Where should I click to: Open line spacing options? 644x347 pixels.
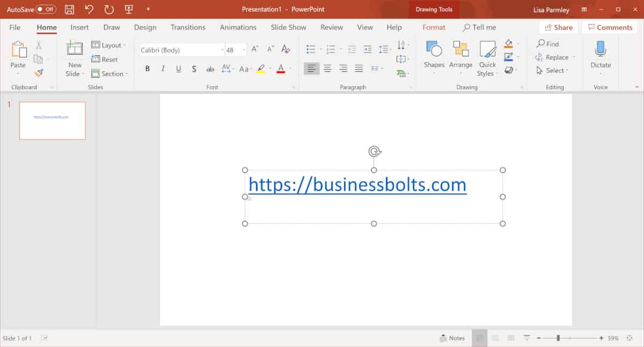pos(386,49)
